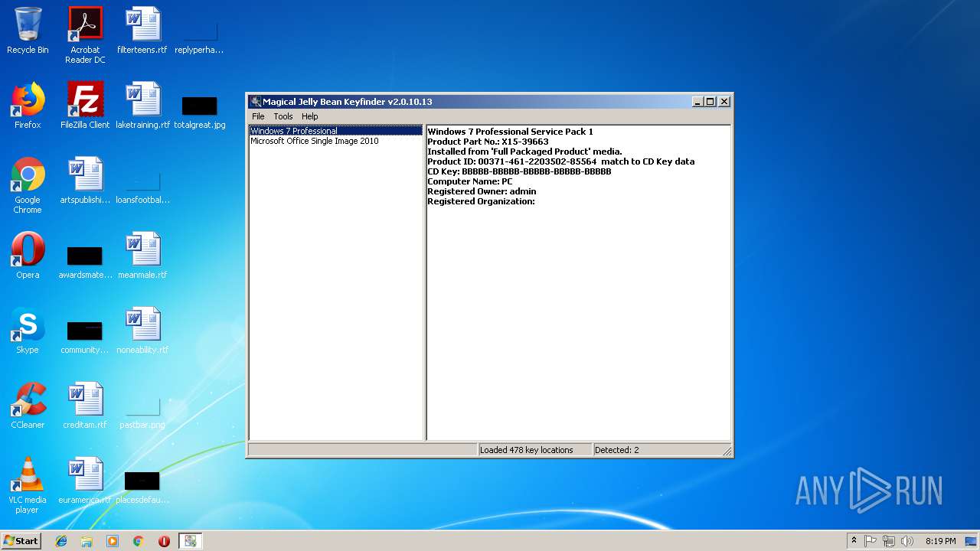
Task: Open the Recycle Bin desktop icon
Action: (28, 31)
